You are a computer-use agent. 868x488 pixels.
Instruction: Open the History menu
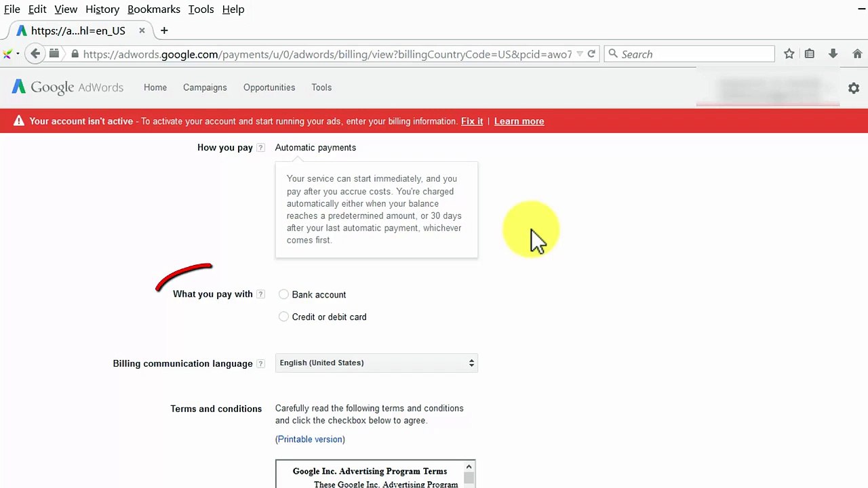pyautogui.click(x=102, y=9)
